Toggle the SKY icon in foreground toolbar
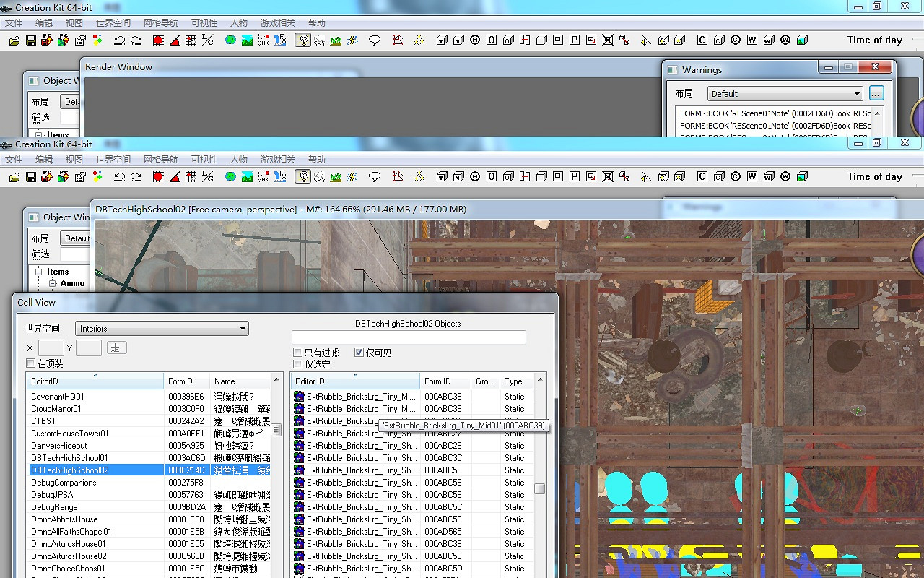924x578 pixels. click(x=319, y=176)
